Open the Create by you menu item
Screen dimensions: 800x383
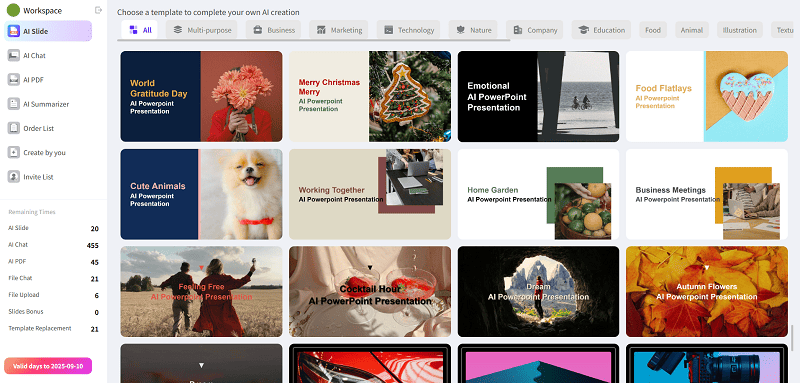(x=48, y=152)
